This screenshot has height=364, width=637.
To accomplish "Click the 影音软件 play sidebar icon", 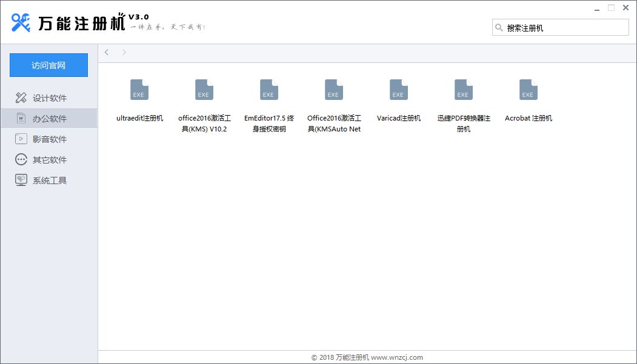I will pos(21,139).
